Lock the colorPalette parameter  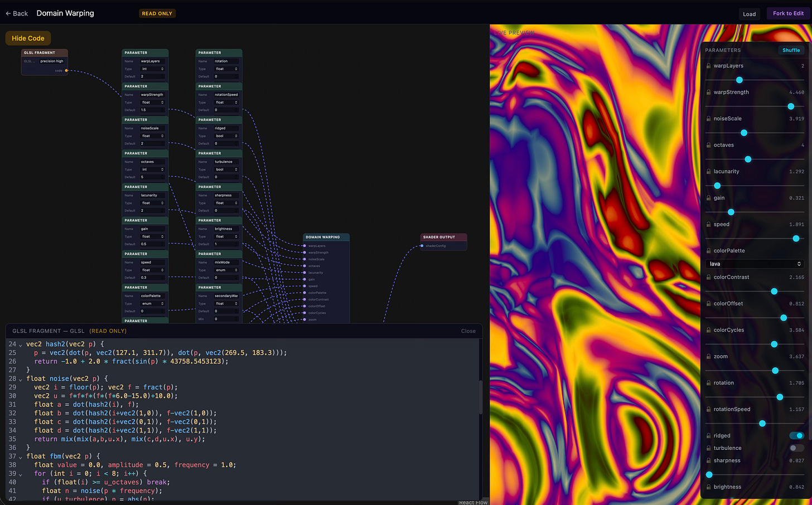(708, 251)
